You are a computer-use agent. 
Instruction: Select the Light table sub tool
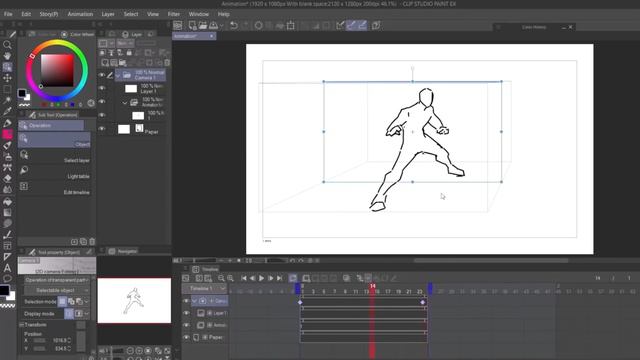[54, 172]
